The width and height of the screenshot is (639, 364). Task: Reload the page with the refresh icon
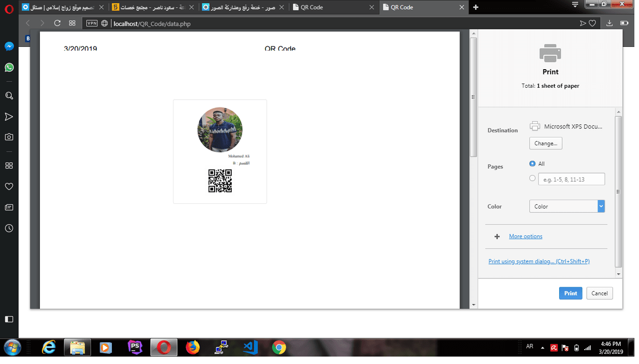tap(58, 23)
